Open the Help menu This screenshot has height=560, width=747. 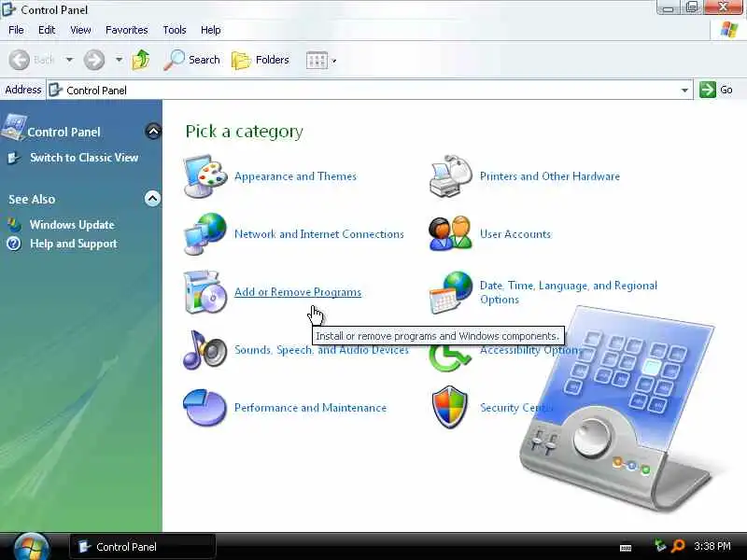(211, 30)
